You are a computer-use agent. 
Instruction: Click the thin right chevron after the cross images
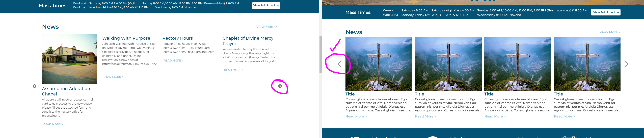626,64
